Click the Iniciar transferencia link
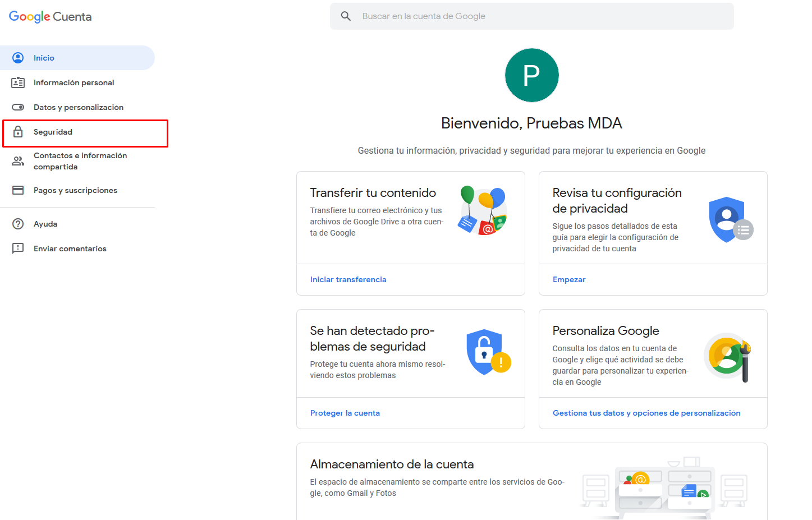Image resolution: width=812 pixels, height=520 pixels. click(348, 279)
